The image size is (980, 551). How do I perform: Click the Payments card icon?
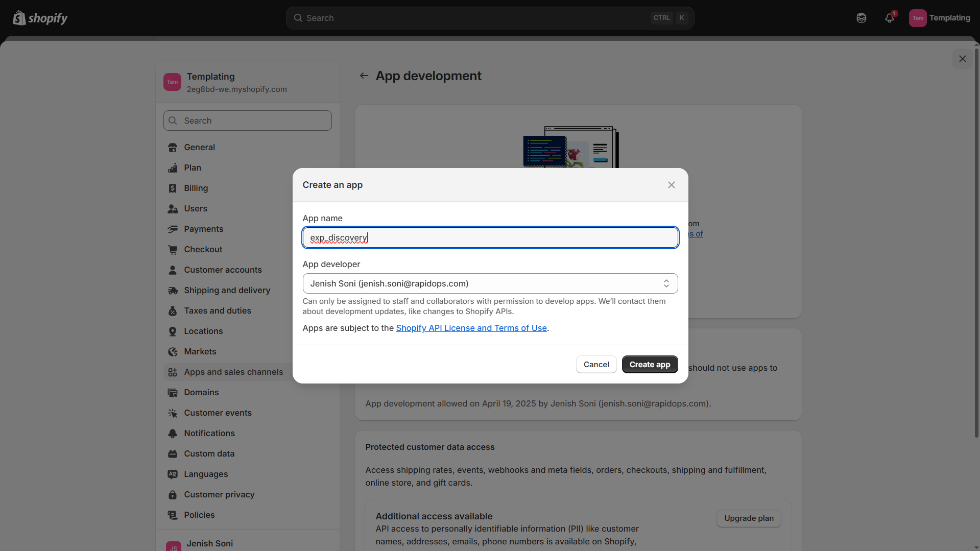[173, 229]
